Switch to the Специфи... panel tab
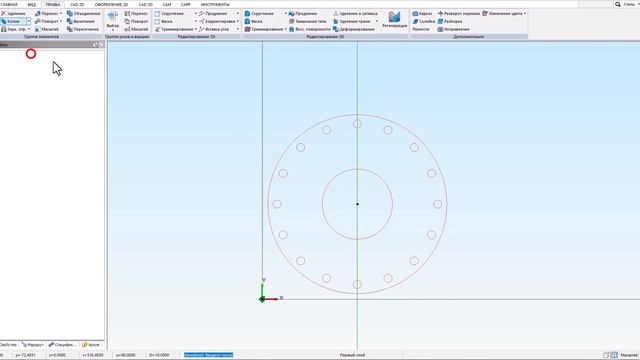 (62, 345)
